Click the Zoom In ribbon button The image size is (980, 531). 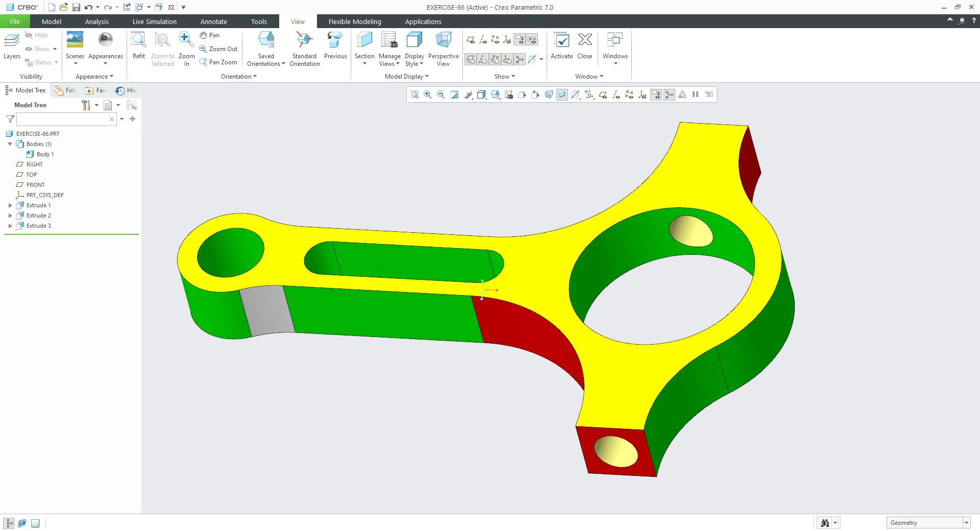pyautogui.click(x=186, y=49)
